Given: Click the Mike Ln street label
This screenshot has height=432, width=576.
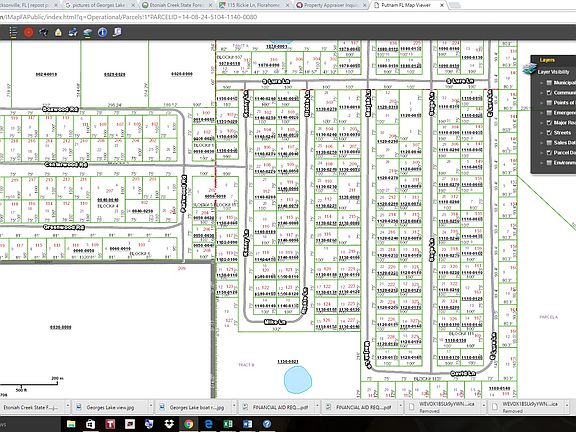Looking at the screenshot, I should coord(275,322).
